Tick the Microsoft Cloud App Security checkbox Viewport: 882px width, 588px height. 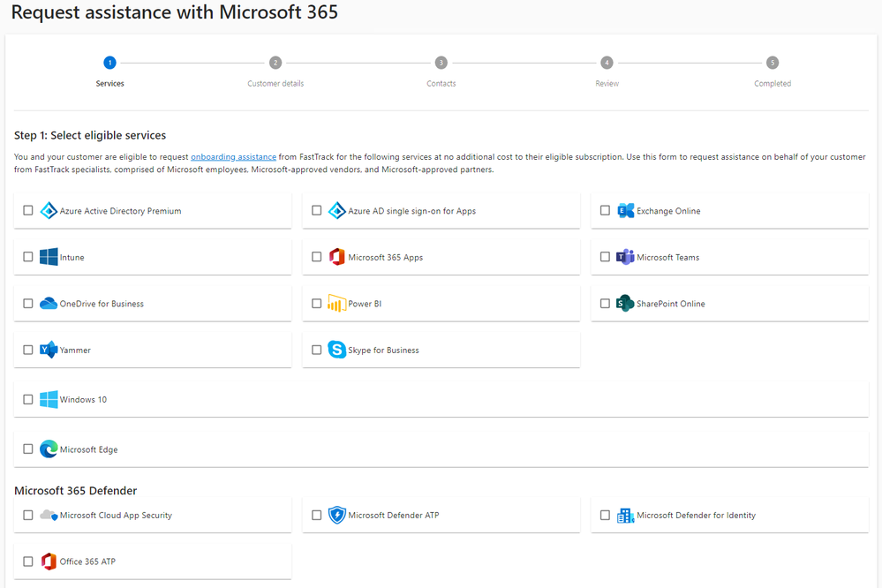28,515
